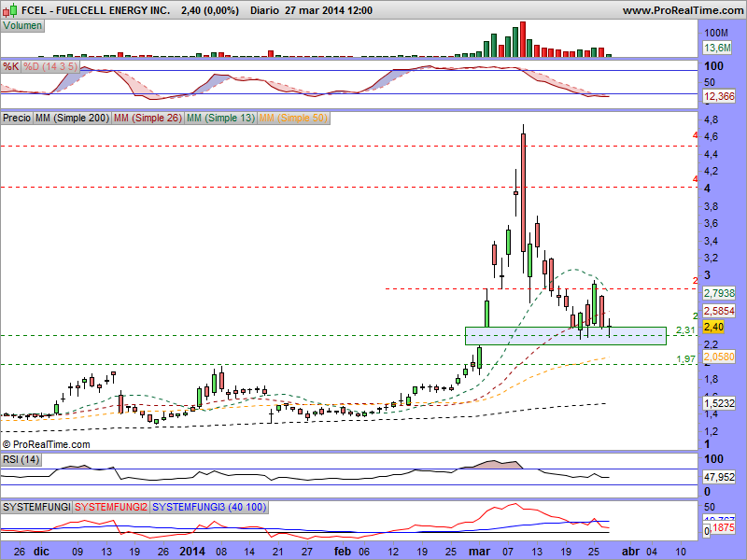This screenshot has height=560, width=747.
Task: Click the FCEL - FUELCELL ENERGY INC. title
Action: coord(96,10)
